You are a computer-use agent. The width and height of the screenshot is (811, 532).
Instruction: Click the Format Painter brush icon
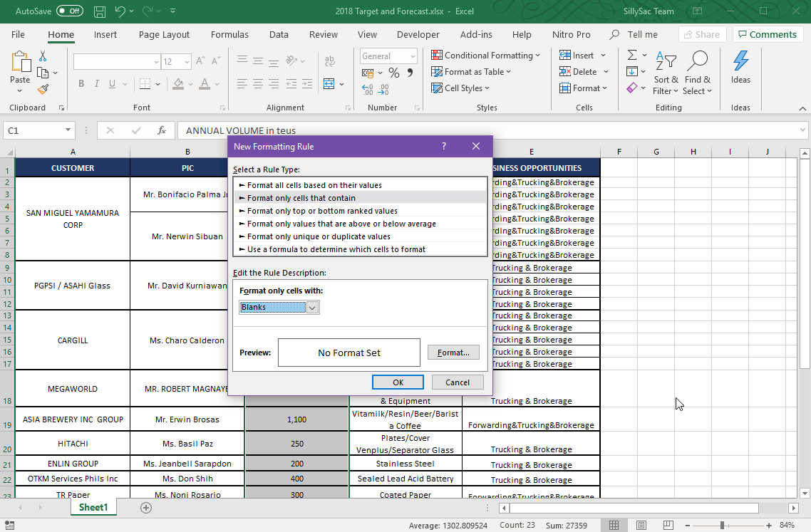click(43, 89)
